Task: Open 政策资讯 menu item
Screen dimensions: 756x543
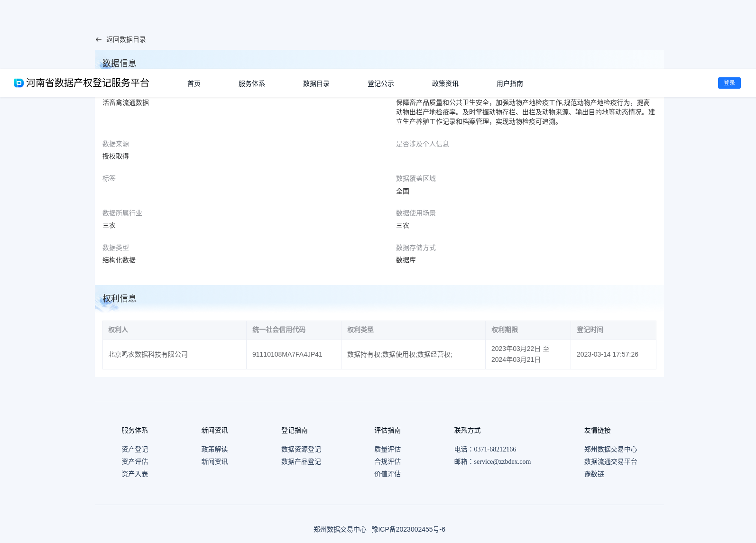Action: point(445,83)
